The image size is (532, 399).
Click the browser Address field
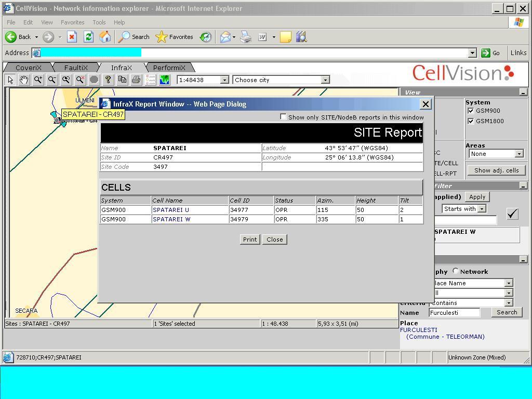[255, 53]
